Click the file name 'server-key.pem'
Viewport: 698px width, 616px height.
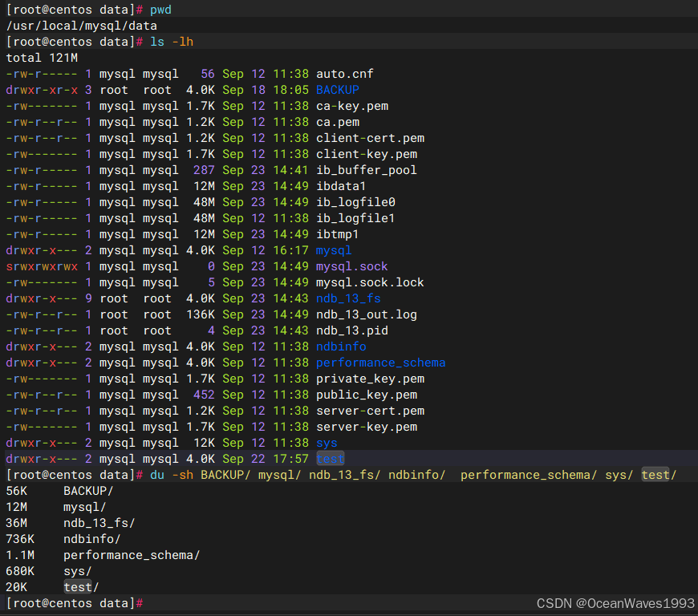[x=367, y=427]
